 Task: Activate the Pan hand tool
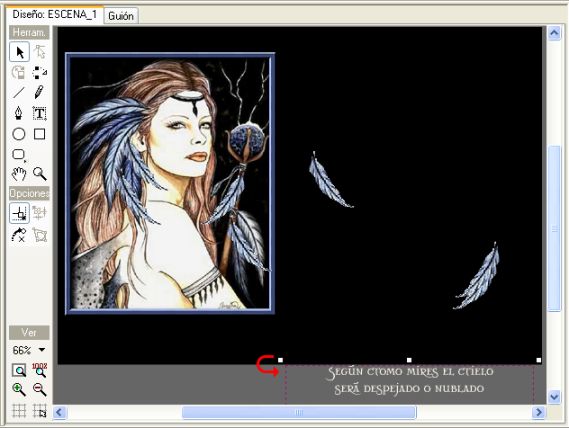[19, 174]
